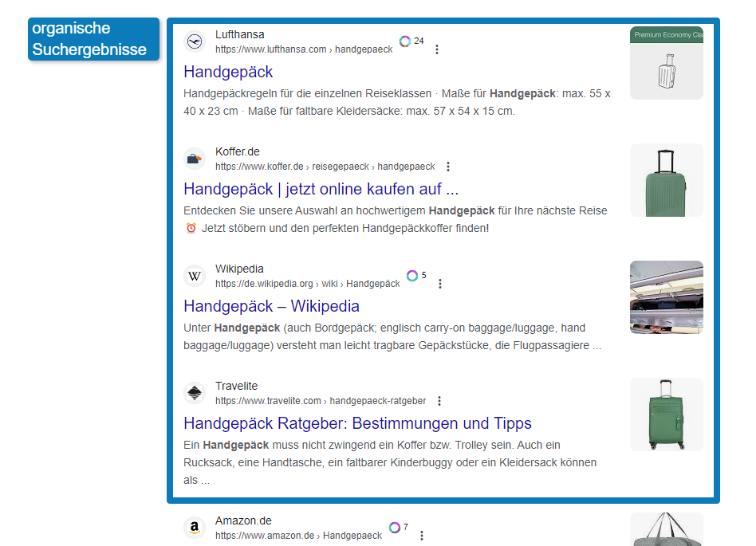Click the Amazon.de grey bag thumbnail
This screenshot has height=546, width=756.
tap(667, 529)
